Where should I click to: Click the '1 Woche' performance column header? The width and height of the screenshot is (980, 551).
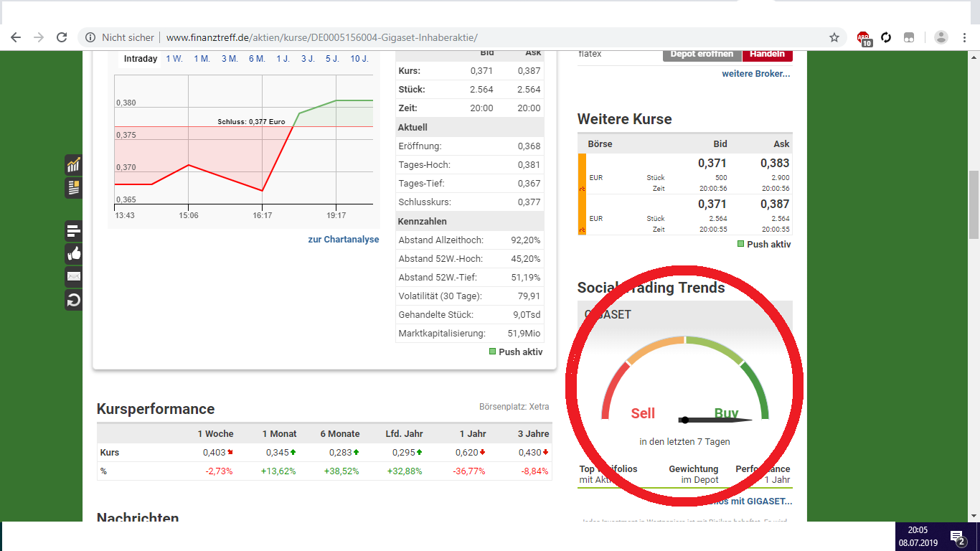point(216,434)
